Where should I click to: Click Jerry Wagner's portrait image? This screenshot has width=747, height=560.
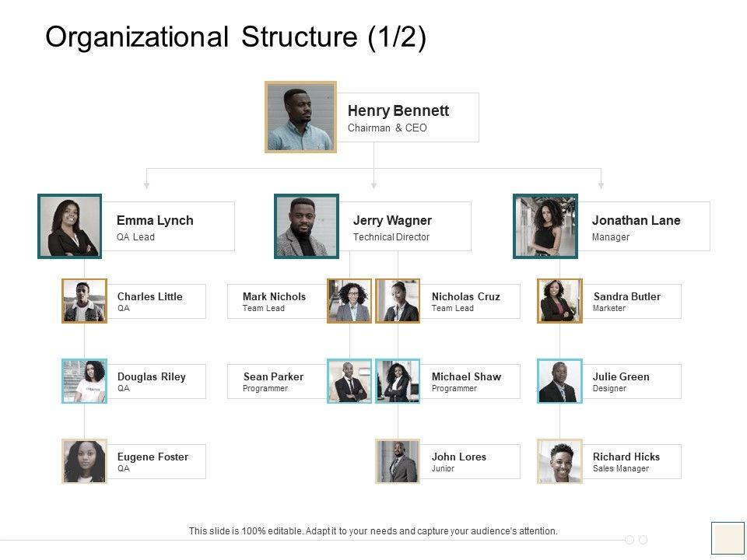tap(306, 226)
